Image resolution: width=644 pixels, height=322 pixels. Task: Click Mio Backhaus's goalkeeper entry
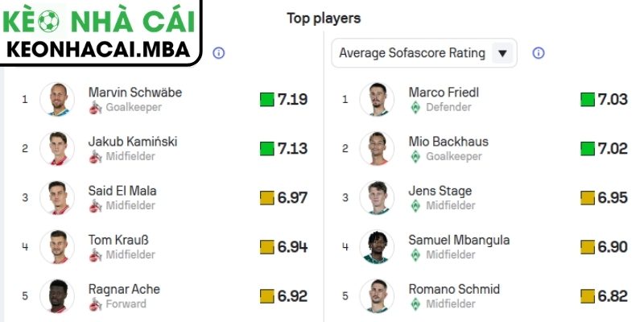tap(448, 142)
